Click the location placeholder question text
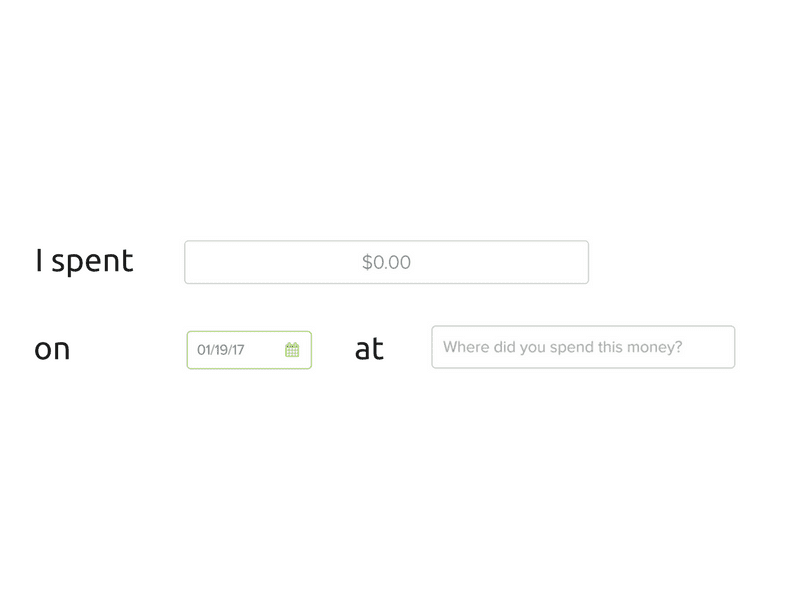Image resolution: width=800 pixels, height=600 pixels. pos(562,347)
